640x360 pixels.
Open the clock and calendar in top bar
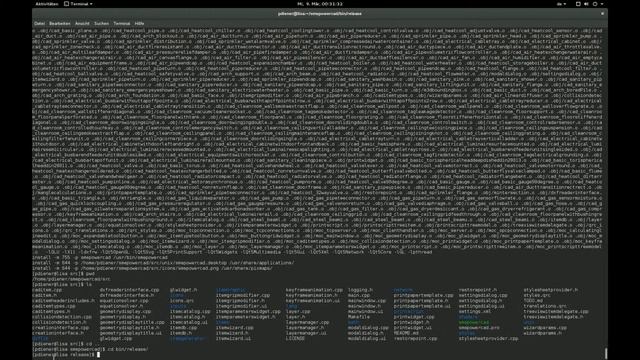pyautogui.click(x=320, y=4)
